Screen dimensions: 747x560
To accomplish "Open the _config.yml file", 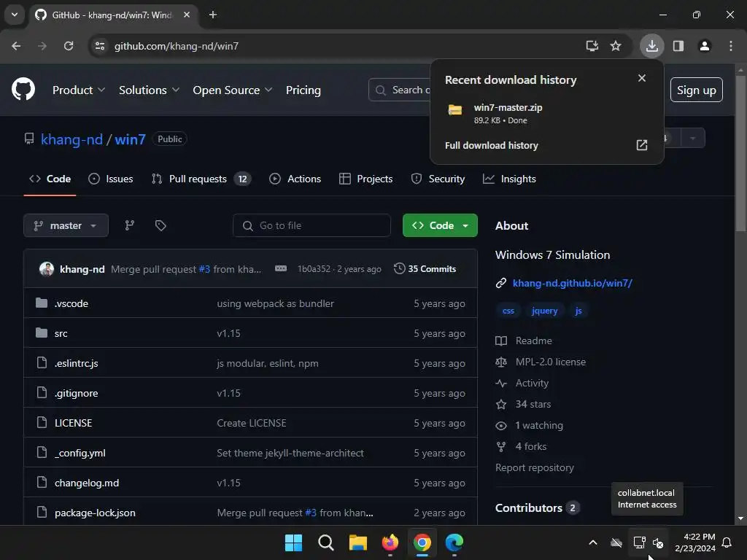I will 80,453.
